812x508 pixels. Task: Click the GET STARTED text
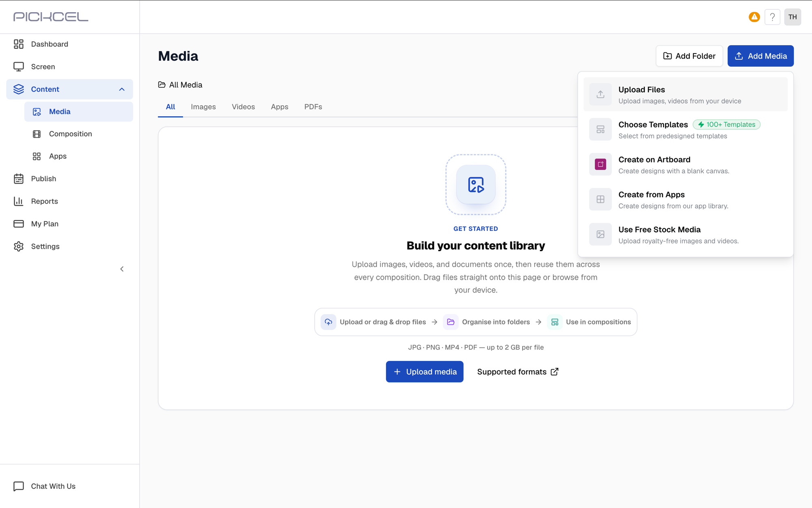(475, 228)
